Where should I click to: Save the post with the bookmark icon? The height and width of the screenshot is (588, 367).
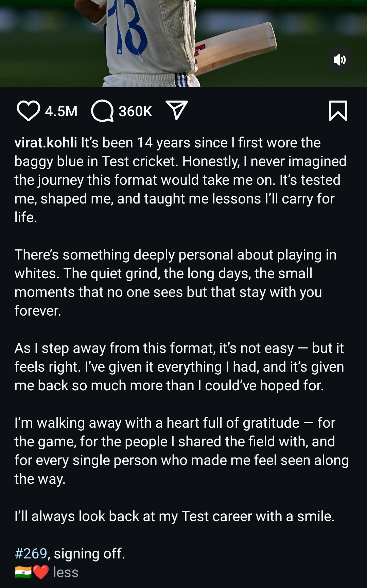338,111
